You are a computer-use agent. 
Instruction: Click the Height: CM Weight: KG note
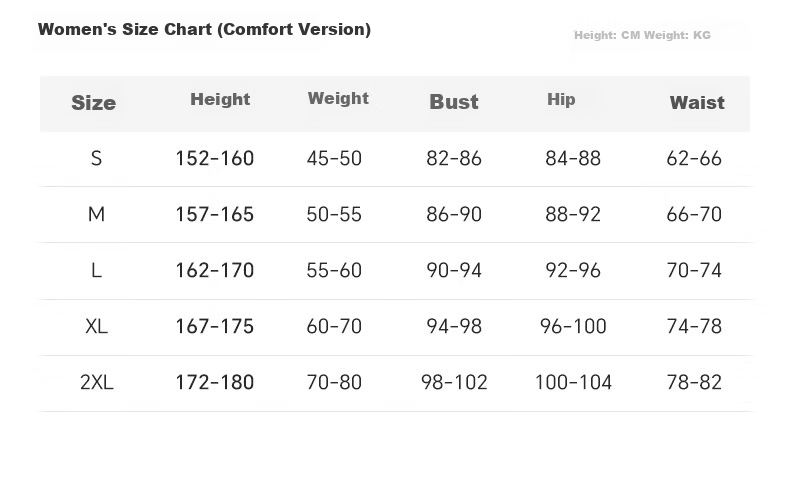point(642,35)
